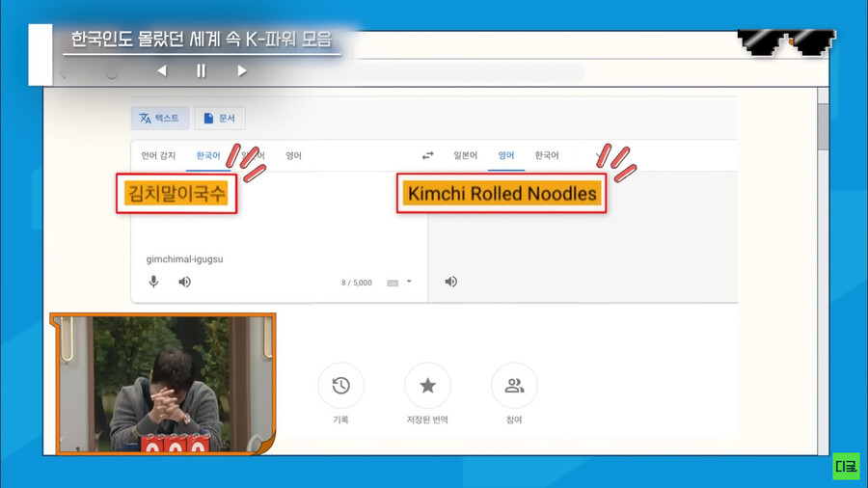Viewport: 868px width, 488px height.
Task: Open the keyboard input tool icon
Action: [393, 283]
